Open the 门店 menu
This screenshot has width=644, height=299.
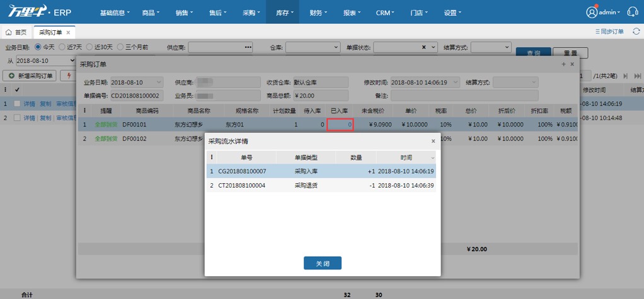418,13
